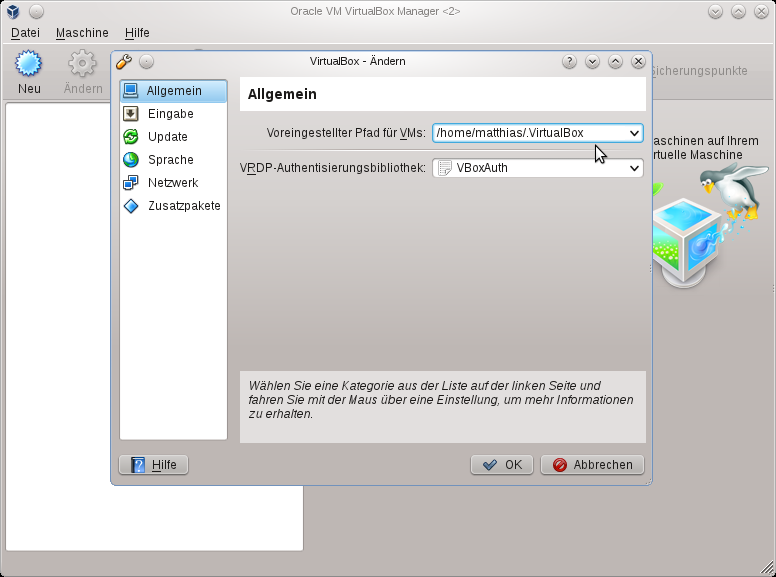
Task: Click the wrench icon in dialog title bar
Action: (124, 62)
